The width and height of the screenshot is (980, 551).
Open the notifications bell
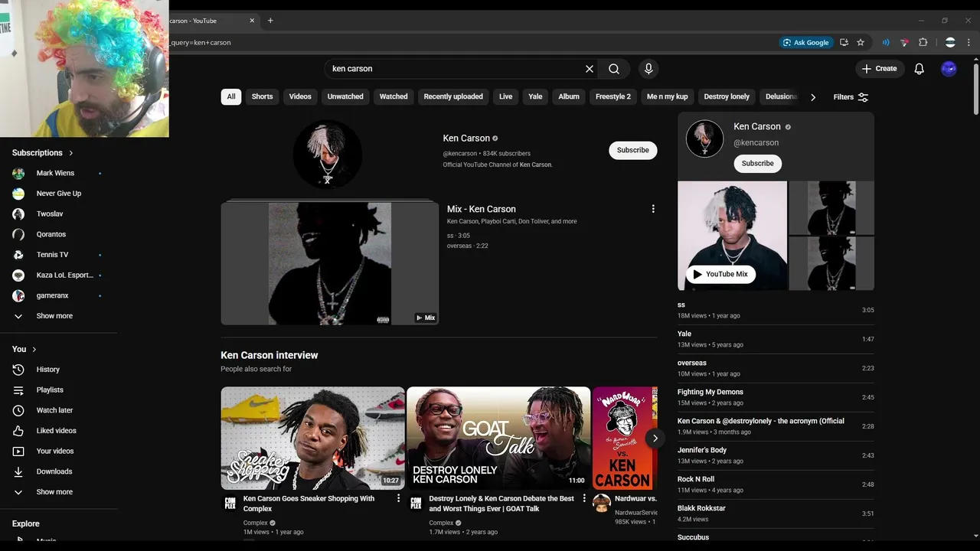(x=920, y=69)
